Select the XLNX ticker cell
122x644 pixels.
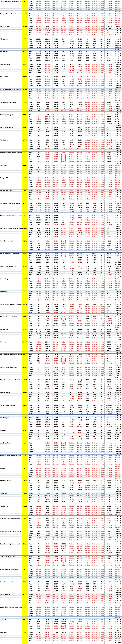[25, 430]
